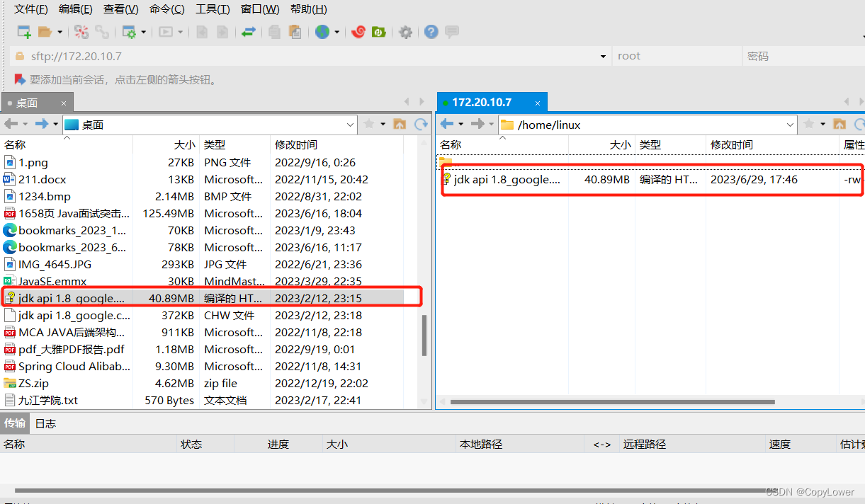
Task: Select 九江学院.txt file row
Action: pyautogui.click(x=203, y=400)
